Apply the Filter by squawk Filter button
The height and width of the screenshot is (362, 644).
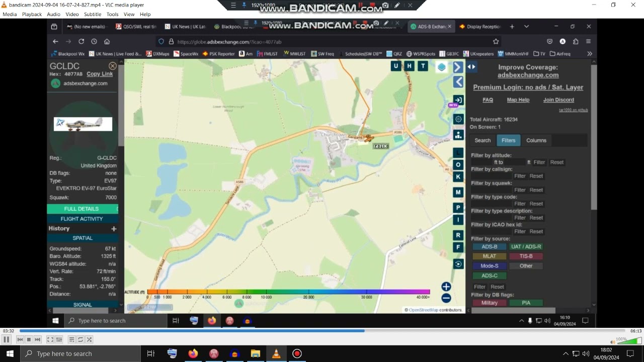(x=520, y=190)
